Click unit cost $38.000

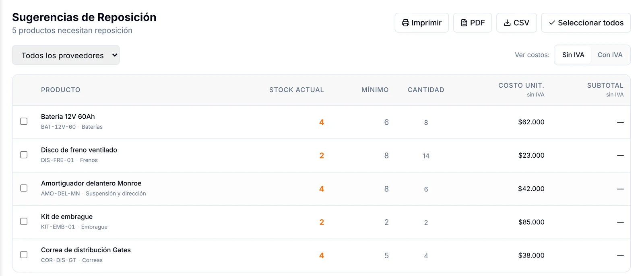[531, 255]
